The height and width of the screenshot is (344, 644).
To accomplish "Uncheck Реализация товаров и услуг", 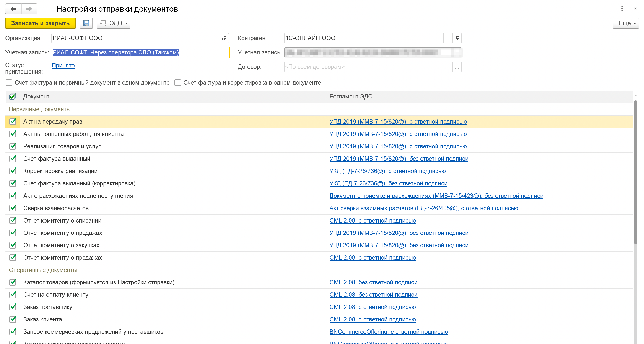I will (13, 146).
